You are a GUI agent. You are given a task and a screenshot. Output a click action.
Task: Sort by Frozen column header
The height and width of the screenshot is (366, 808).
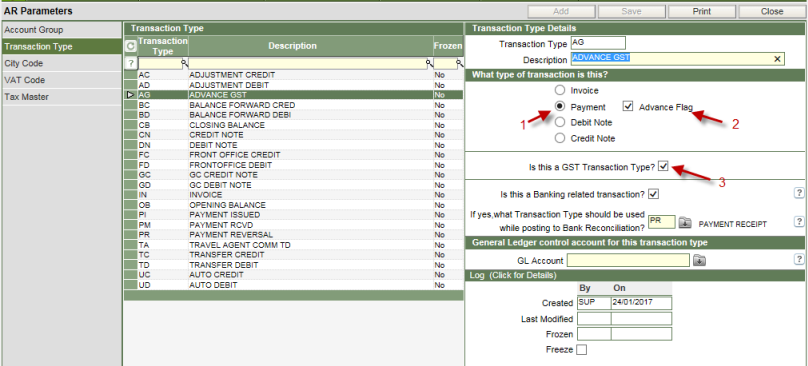pos(448,46)
